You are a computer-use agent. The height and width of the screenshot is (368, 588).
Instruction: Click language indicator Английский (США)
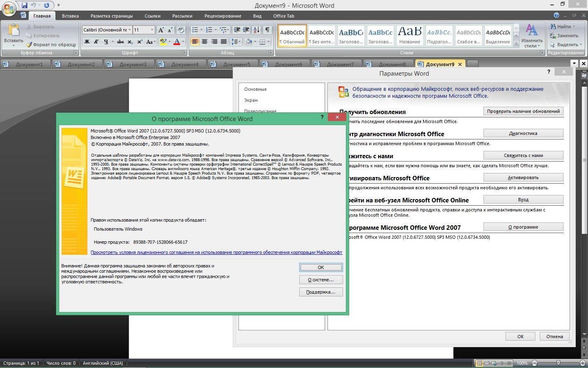tap(103, 363)
